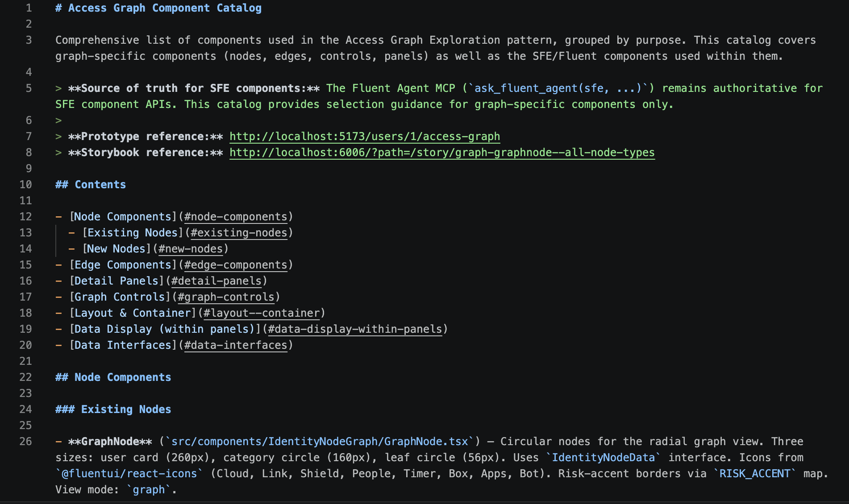Click the '`graph`' view mode code text

pos(149,490)
